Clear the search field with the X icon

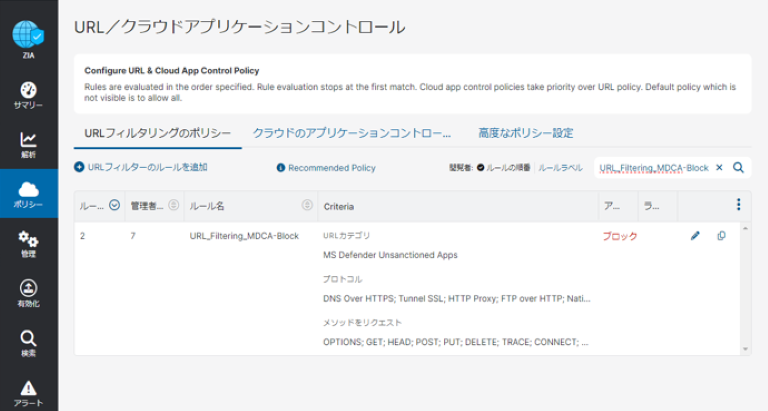(x=719, y=168)
